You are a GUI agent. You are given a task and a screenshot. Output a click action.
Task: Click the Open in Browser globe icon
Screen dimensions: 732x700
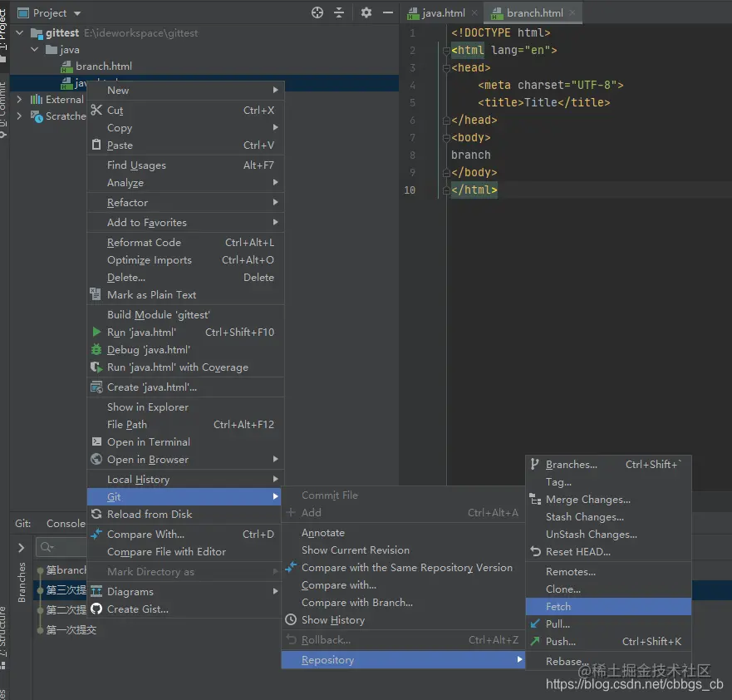pyautogui.click(x=96, y=459)
